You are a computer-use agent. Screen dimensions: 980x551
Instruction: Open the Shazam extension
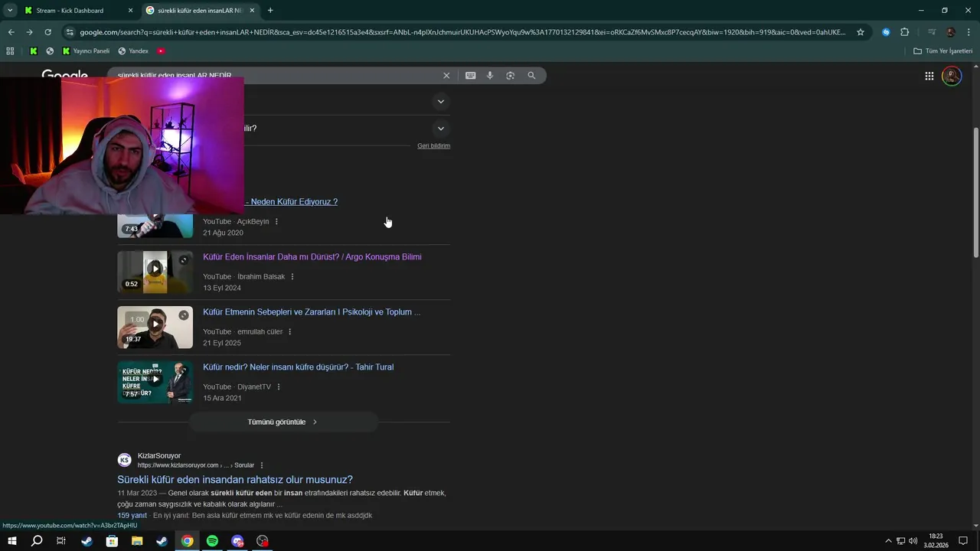pyautogui.click(x=886, y=32)
